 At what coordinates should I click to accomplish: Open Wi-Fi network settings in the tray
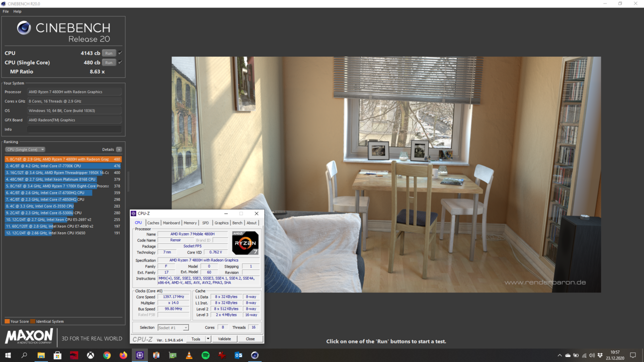click(x=584, y=355)
